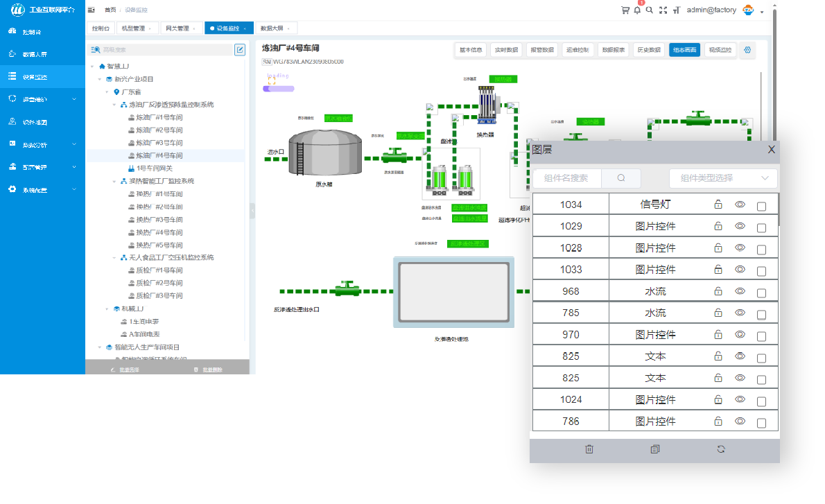This screenshot has height=504, width=825.
Task: Open the 组件类型选择 dropdown
Action: [x=723, y=178]
